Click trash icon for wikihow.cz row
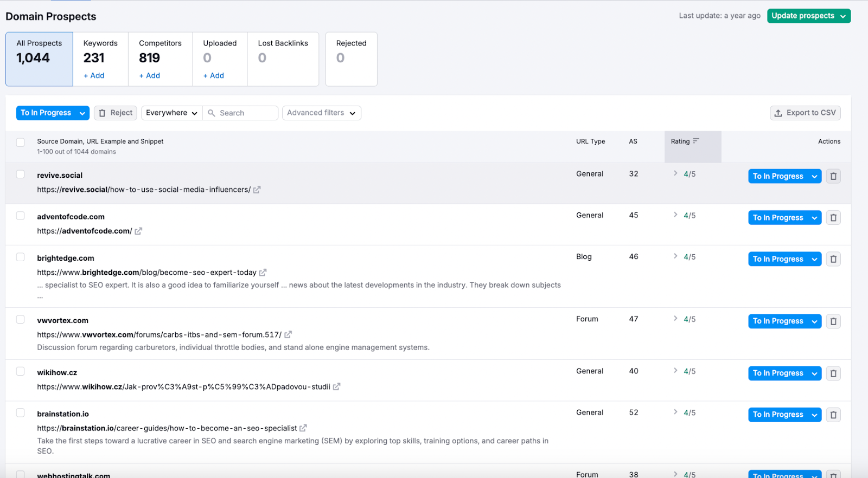Image resolution: width=868 pixels, height=478 pixels. pos(833,373)
